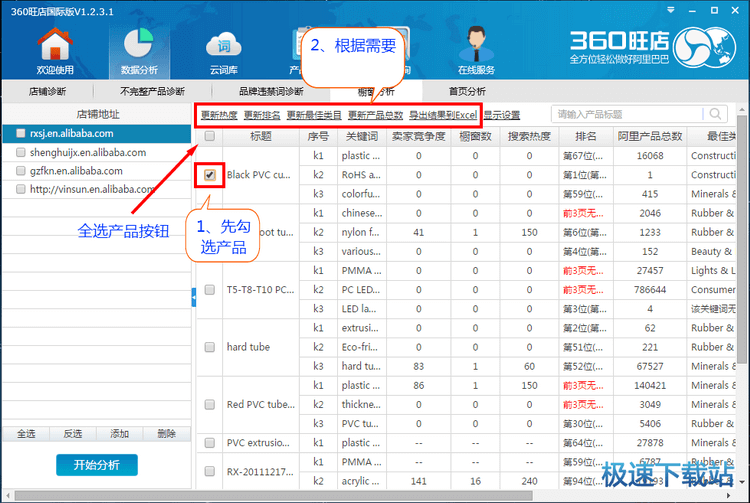Click the 删除 button
This screenshot has width=750, height=503.
point(166,434)
